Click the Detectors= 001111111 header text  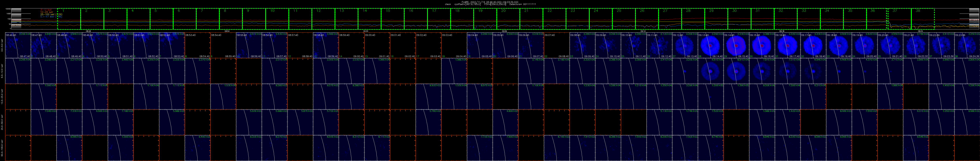(x=523, y=4)
